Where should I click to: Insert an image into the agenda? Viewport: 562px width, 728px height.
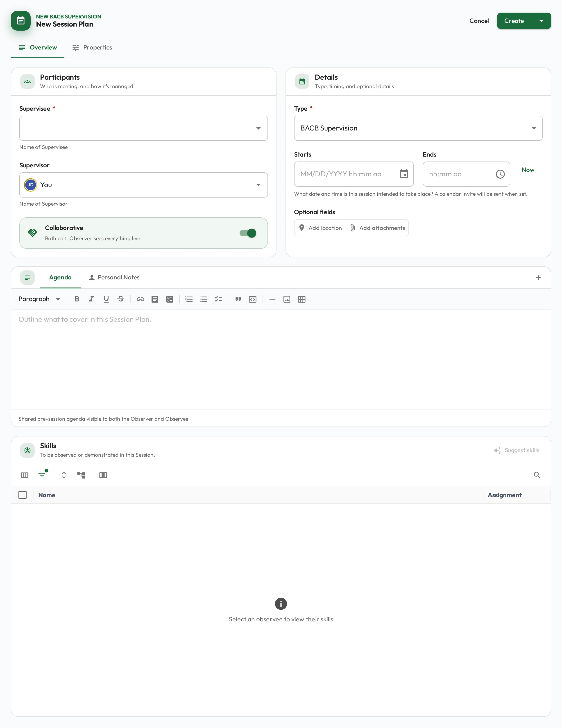pos(287,299)
